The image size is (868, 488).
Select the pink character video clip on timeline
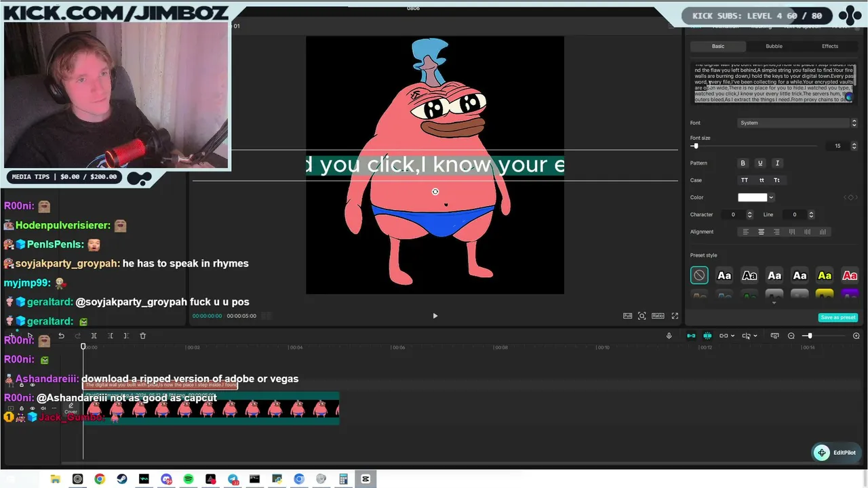[211, 409]
